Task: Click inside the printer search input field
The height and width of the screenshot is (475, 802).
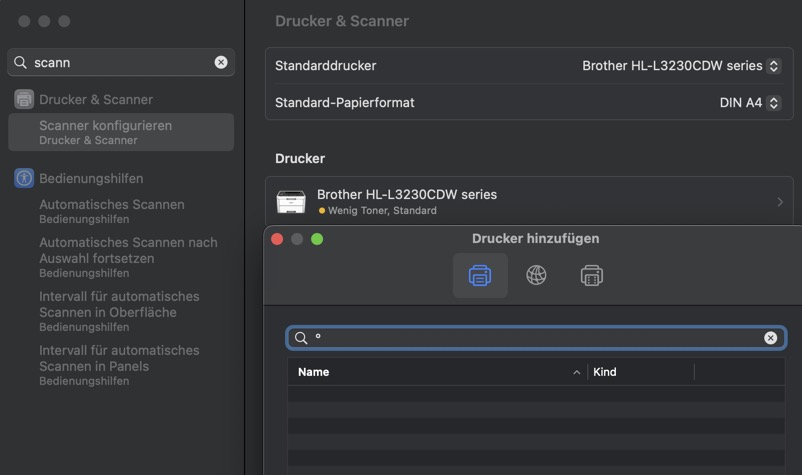Action: click(x=530, y=338)
